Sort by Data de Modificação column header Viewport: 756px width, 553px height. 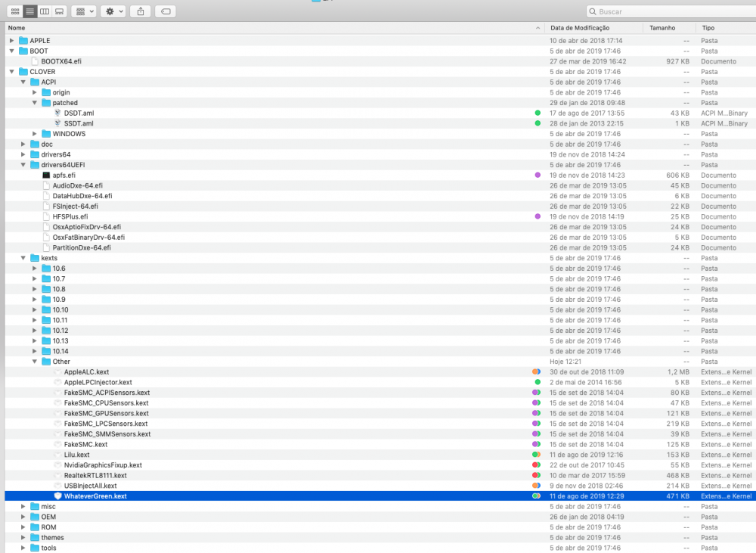tap(580, 28)
